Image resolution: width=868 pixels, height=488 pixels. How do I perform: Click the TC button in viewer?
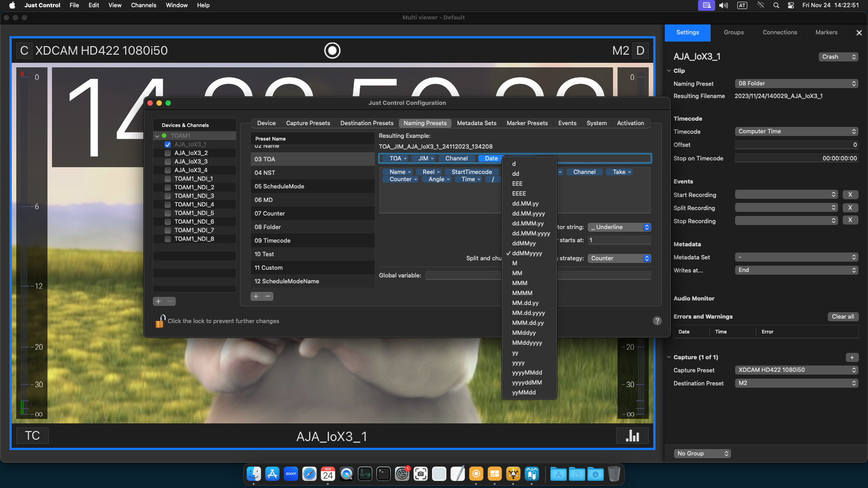pyautogui.click(x=32, y=436)
